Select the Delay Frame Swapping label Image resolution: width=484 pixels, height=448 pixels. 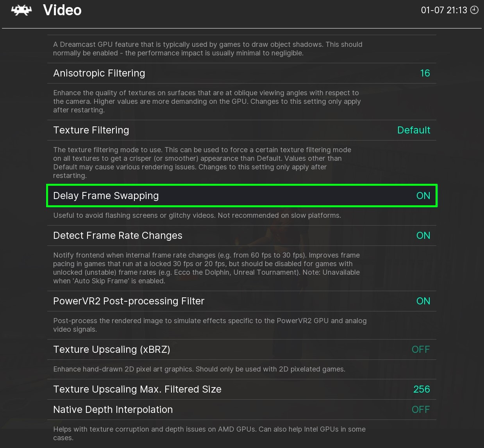(106, 196)
